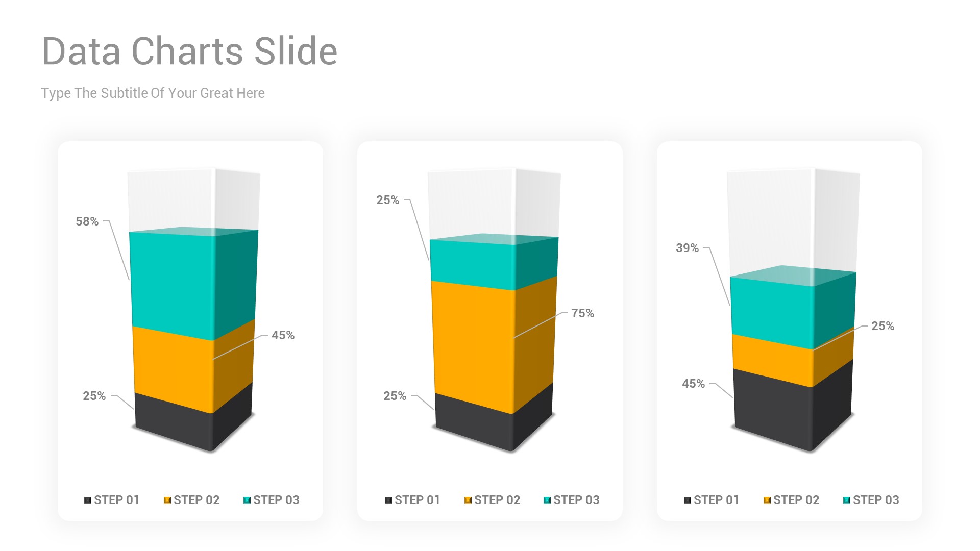This screenshot has height=551, width=980.
Task: Click the right chart's teal STEP 03 legend swatch
Action: coord(847,500)
